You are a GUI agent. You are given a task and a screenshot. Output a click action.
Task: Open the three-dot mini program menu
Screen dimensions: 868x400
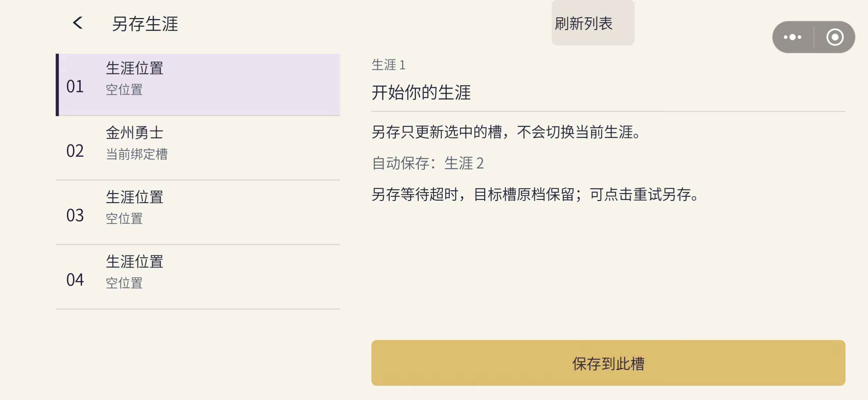pyautogui.click(x=793, y=37)
